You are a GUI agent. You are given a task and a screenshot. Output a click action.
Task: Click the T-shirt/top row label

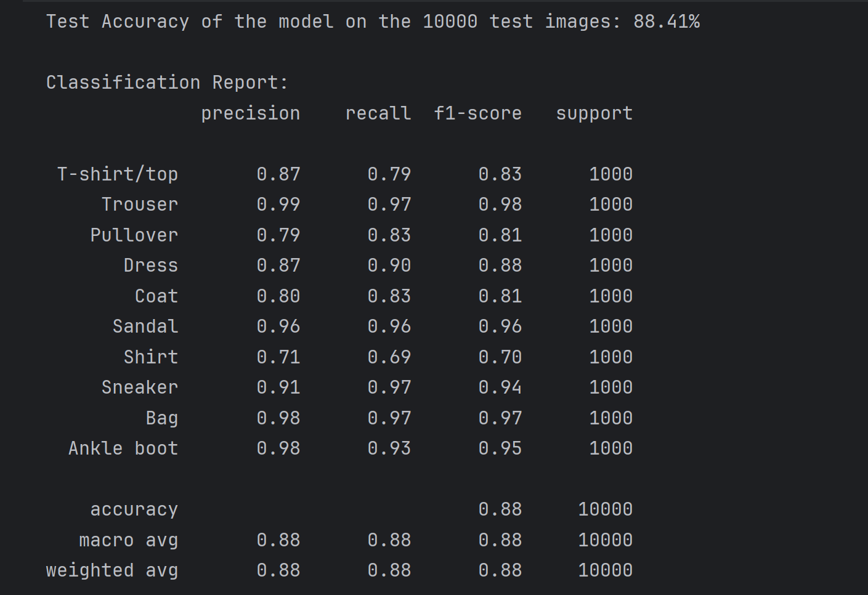[x=118, y=174]
